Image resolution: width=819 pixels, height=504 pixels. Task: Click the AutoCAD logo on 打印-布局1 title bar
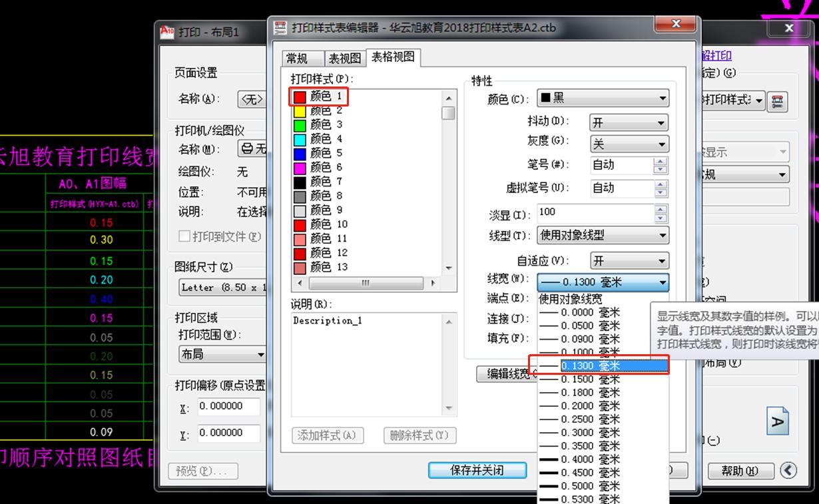point(167,31)
